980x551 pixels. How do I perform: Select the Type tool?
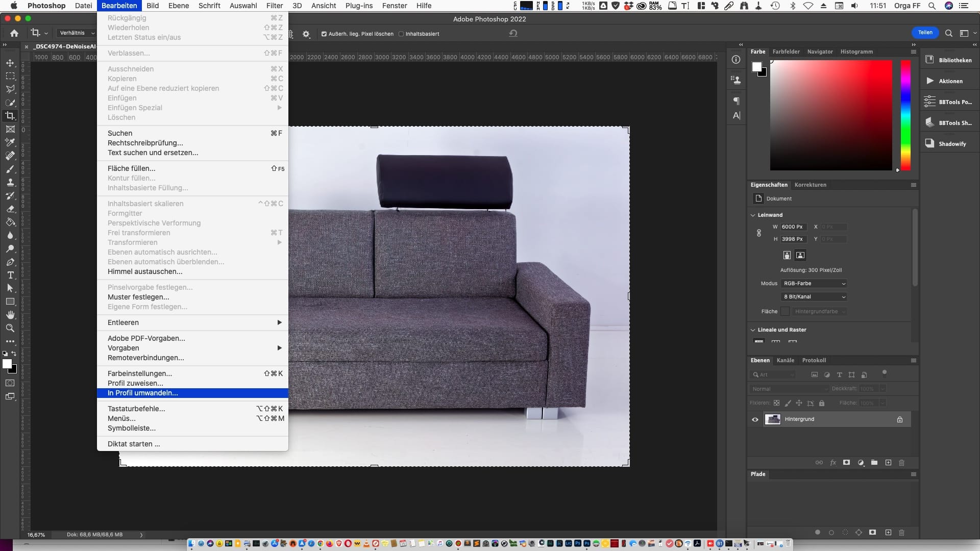pos(10,275)
